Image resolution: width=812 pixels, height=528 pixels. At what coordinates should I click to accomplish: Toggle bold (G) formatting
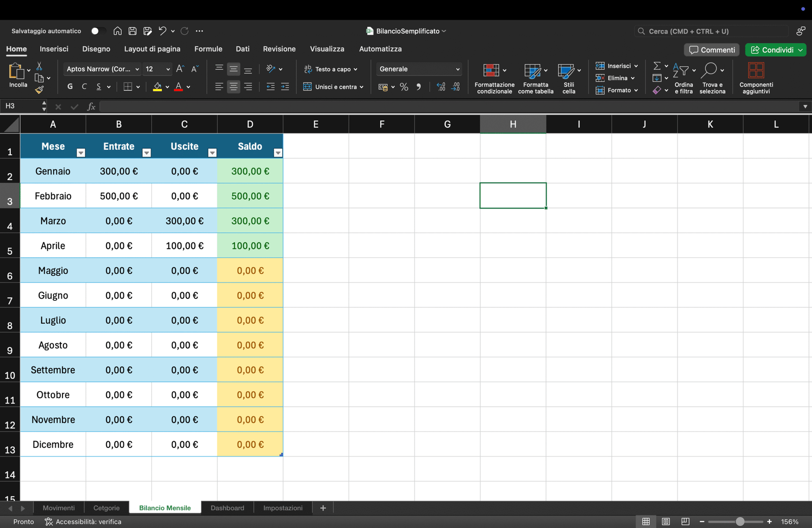click(70, 87)
